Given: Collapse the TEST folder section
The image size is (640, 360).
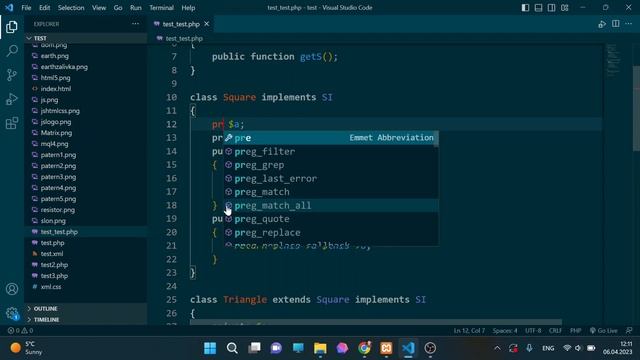Looking at the screenshot, I should click(x=86, y=38).
